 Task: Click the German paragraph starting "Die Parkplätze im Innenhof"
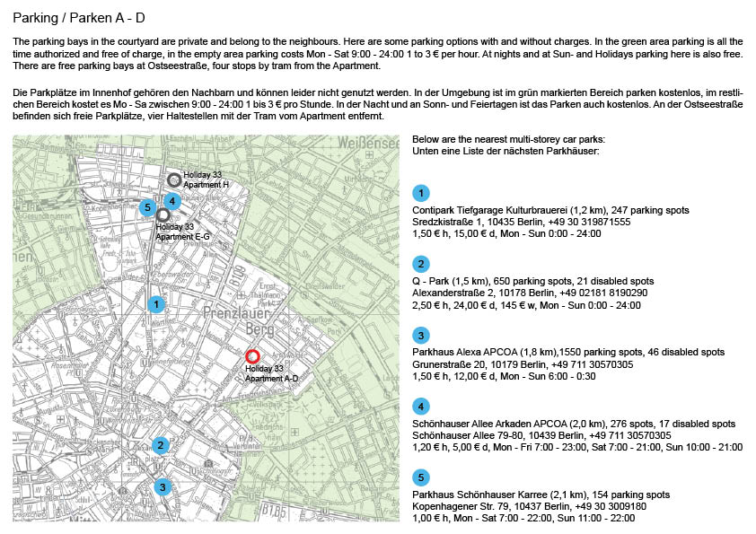tap(378, 104)
